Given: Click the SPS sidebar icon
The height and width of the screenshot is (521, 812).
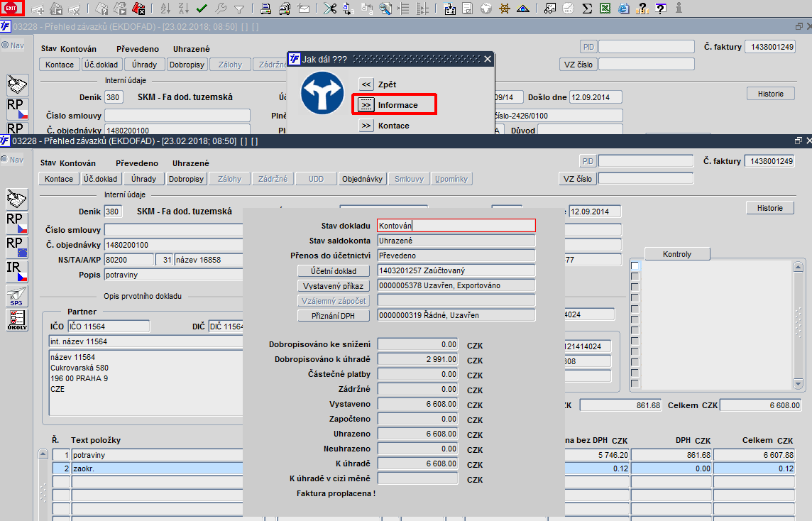Looking at the screenshot, I should [16, 296].
